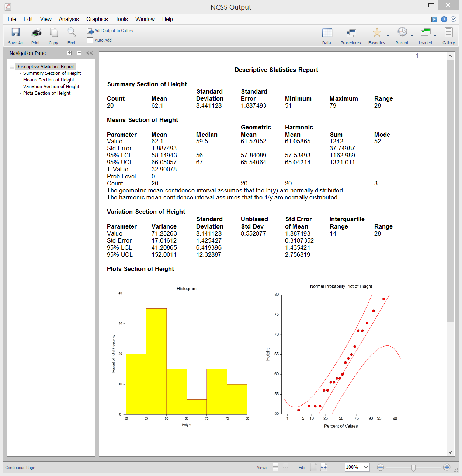This screenshot has width=462, height=476.
Task: Toggle fit-to-width page option
Action: pos(324,467)
